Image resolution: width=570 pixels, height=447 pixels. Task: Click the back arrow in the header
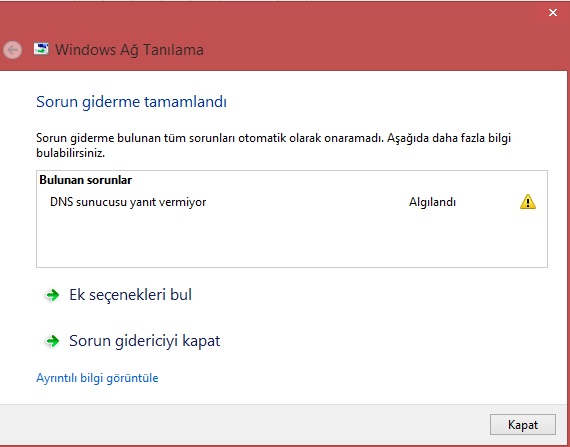point(12,50)
